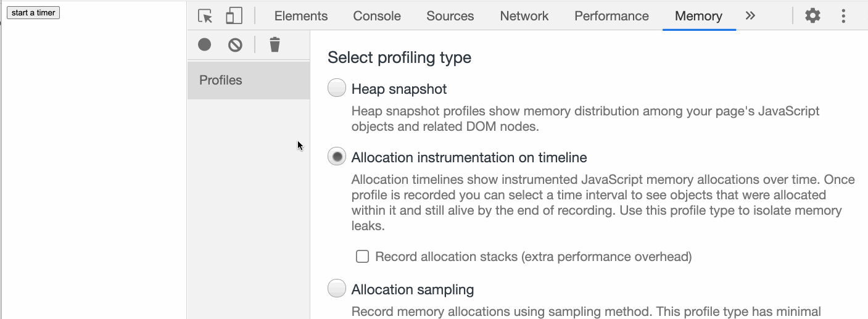
Task: Select the Allocation sampling radio button
Action: (337, 289)
